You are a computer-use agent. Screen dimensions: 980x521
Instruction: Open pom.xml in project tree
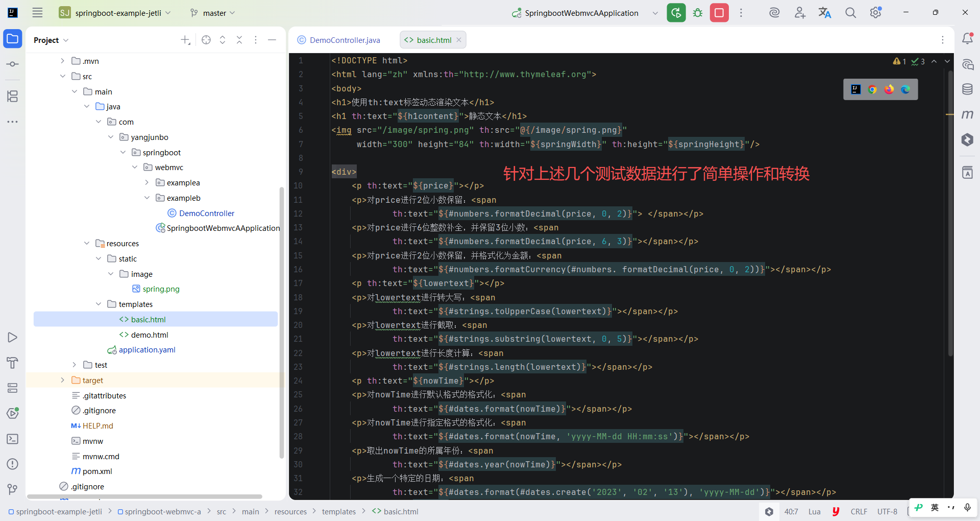pos(97,471)
